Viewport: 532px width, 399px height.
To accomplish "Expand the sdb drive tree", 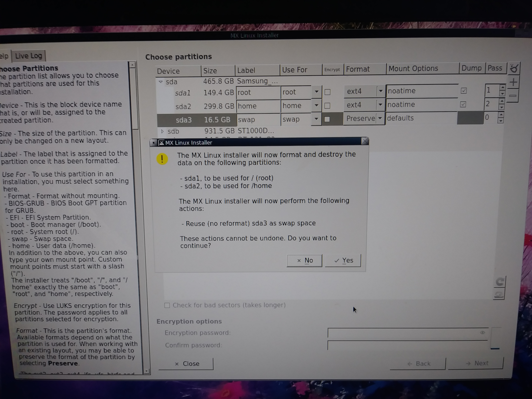I will 162,131.
